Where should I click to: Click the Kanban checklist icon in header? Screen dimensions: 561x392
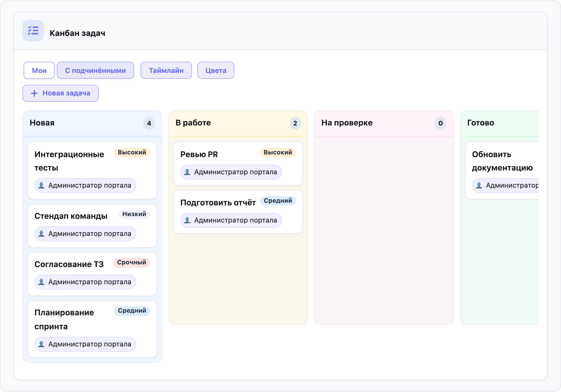pos(33,31)
